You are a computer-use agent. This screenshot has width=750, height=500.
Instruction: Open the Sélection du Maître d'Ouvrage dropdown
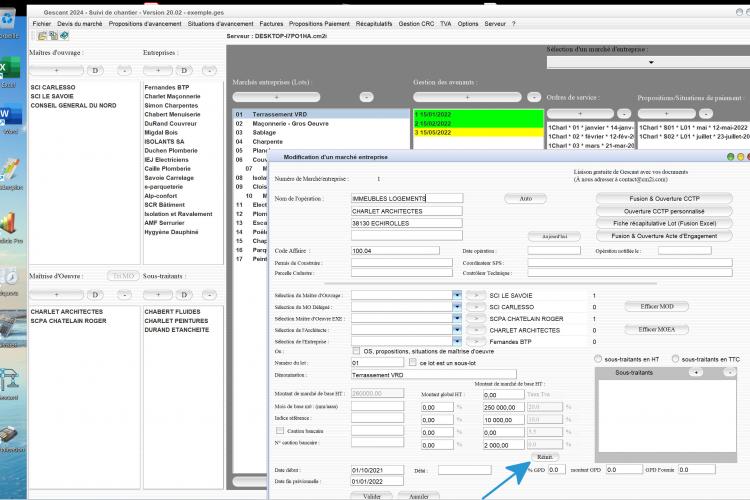(x=457, y=295)
